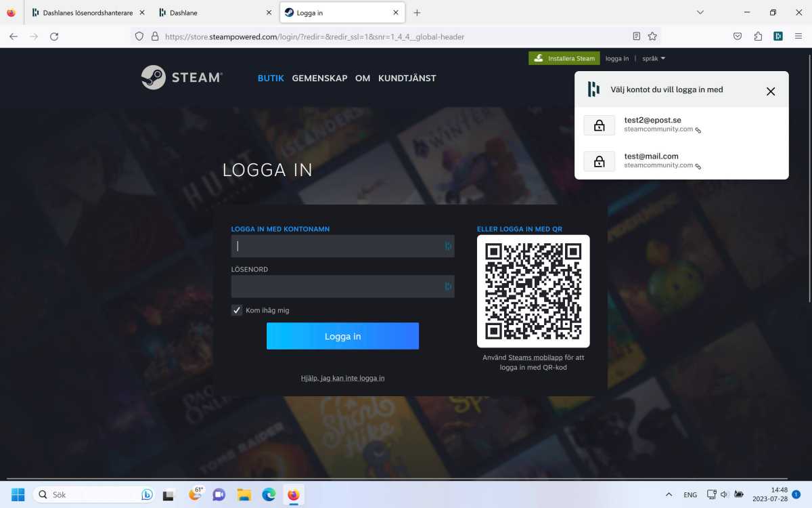Screen dimensions: 812x508
Task: Reload the current page
Action: click(54, 37)
